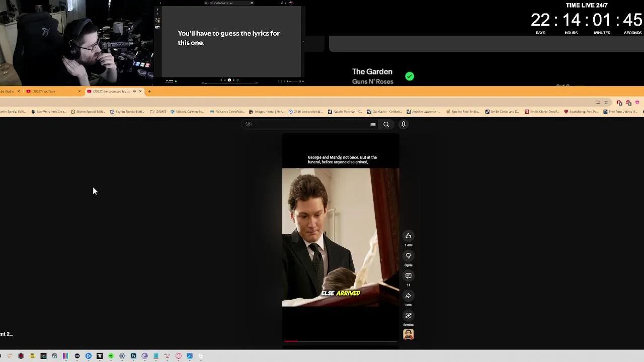Click the webcam overlay feed
644x362 pixels.
click(x=76, y=42)
